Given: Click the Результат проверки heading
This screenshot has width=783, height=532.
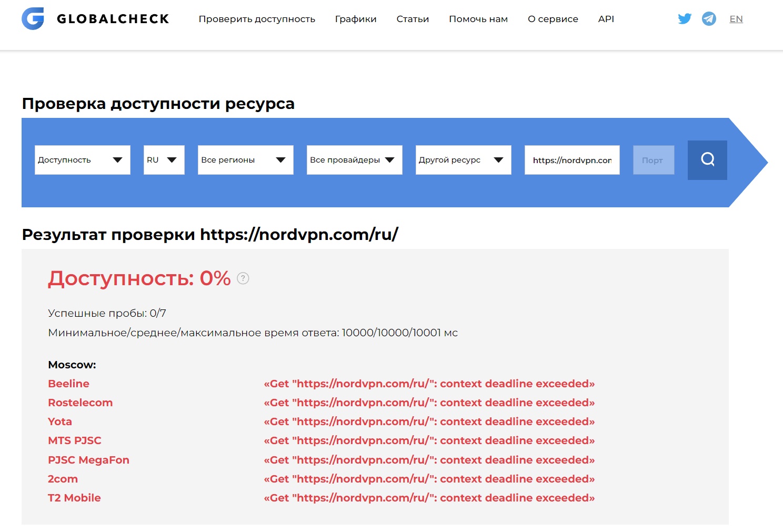Looking at the screenshot, I should (x=210, y=234).
